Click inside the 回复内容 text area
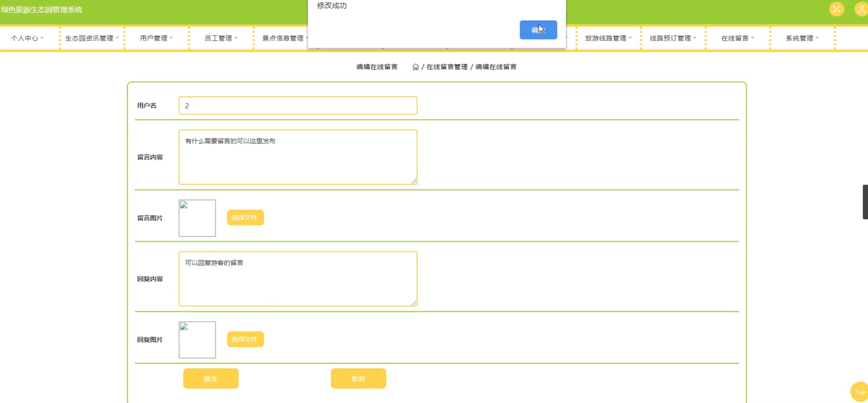The width and height of the screenshot is (868, 403). click(x=298, y=279)
